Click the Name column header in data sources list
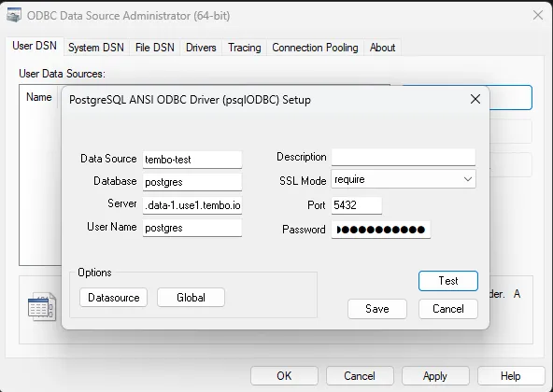553x392 pixels. click(x=39, y=97)
